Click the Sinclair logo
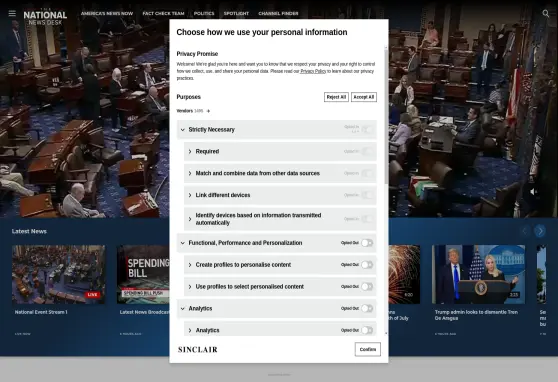558x382 pixels. [x=198, y=349]
